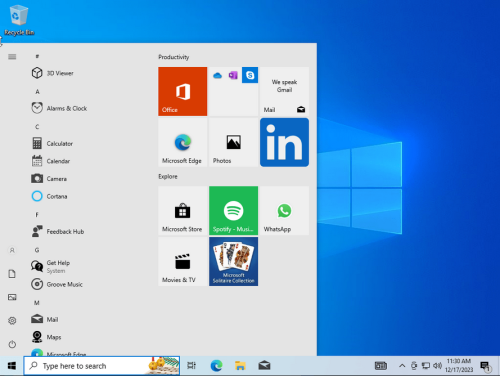Expand the Start menu hamburger button

click(x=12, y=57)
